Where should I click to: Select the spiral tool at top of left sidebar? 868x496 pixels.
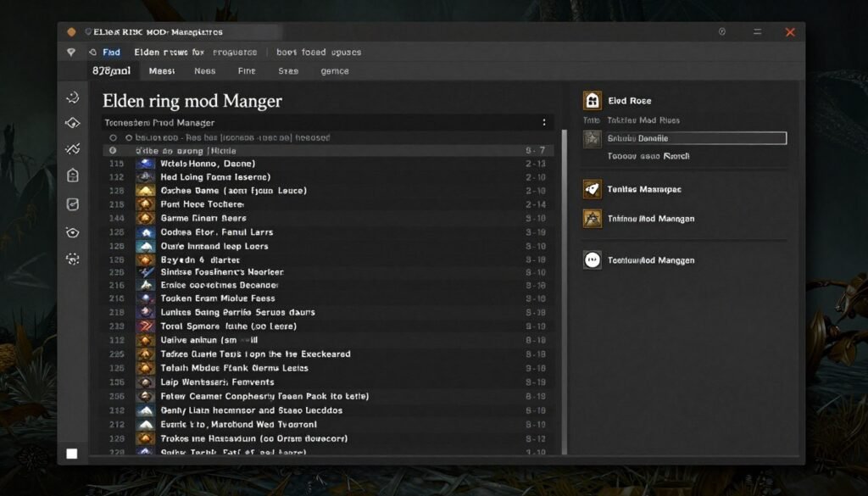tap(72, 98)
